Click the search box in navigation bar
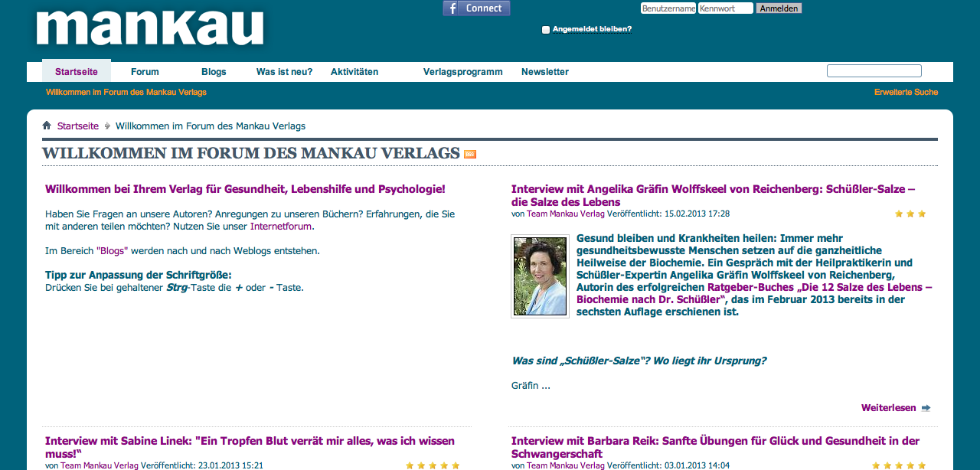This screenshot has width=980, height=470. tap(874, 71)
